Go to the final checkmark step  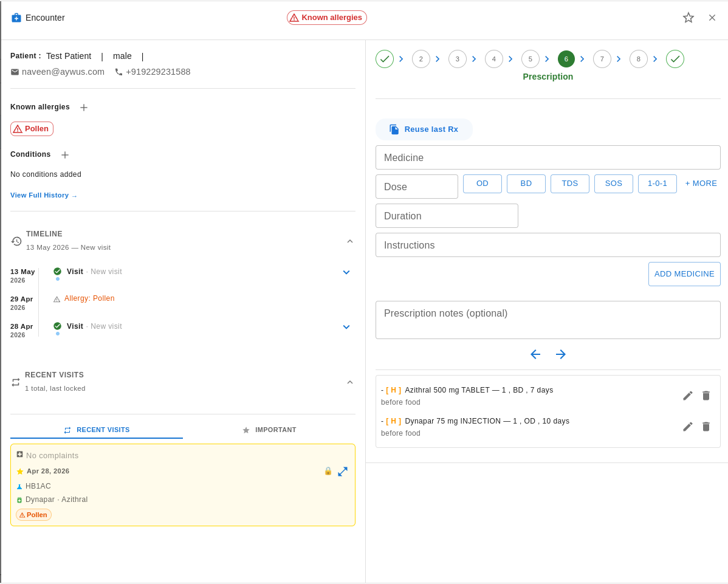point(675,59)
